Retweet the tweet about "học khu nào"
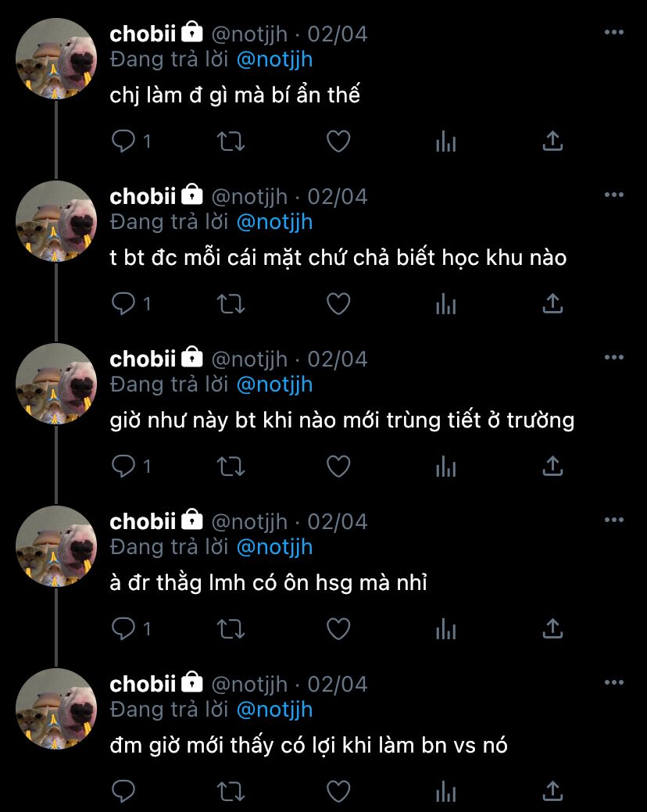 pyautogui.click(x=231, y=303)
